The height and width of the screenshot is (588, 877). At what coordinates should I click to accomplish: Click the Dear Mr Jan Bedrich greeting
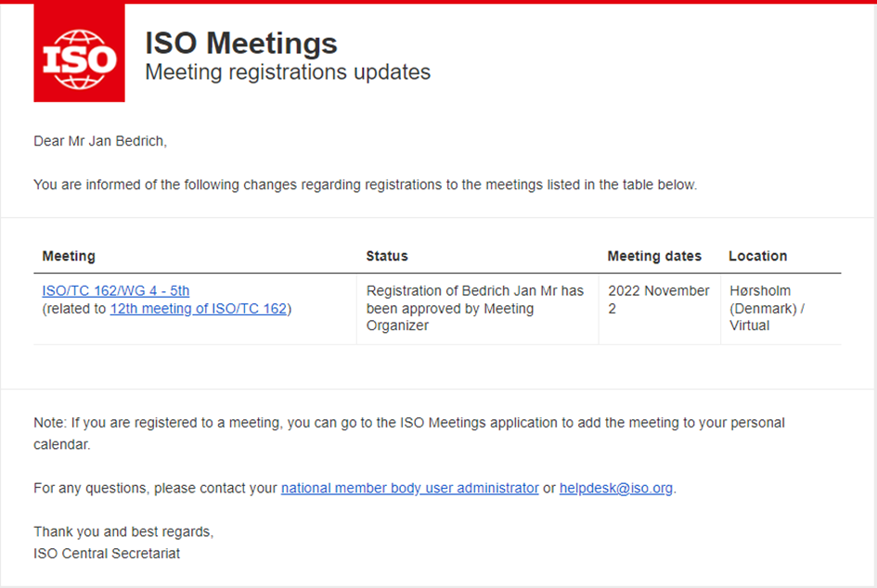tap(100, 141)
